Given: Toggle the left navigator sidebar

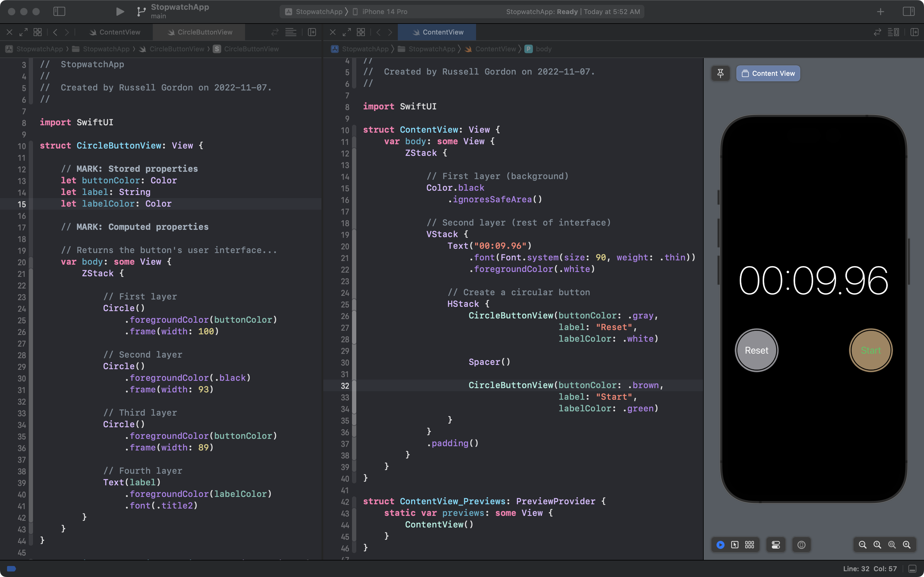Looking at the screenshot, I should pos(59,11).
